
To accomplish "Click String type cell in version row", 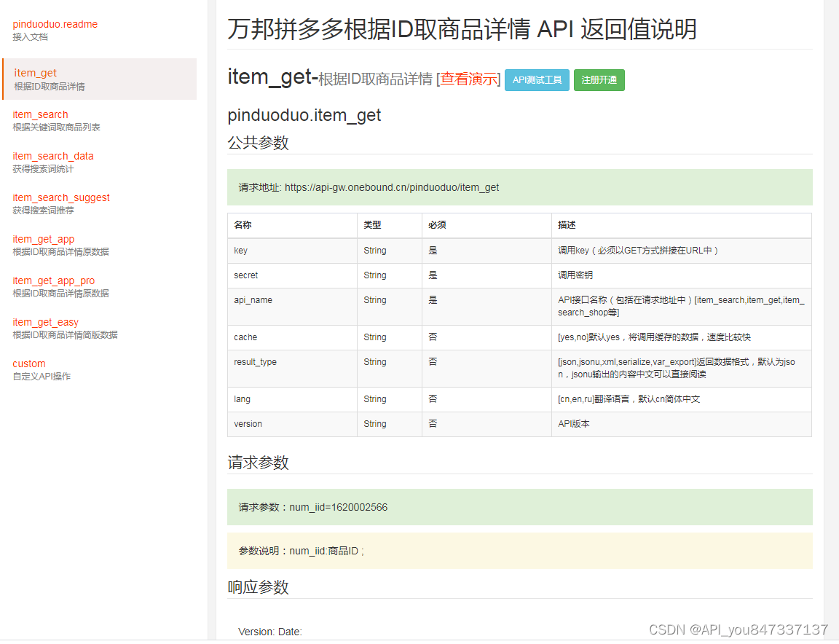I will pyautogui.click(x=390, y=424).
